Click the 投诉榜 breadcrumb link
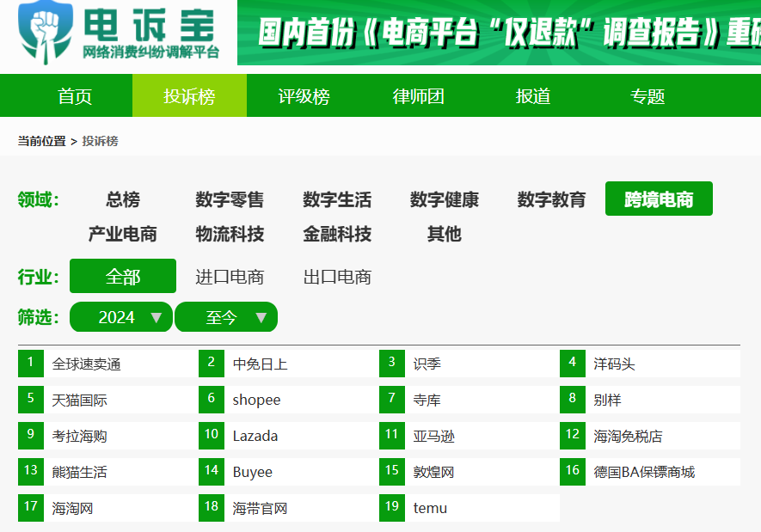761x532 pixels. pyautogui.click(x=100, y=141)
